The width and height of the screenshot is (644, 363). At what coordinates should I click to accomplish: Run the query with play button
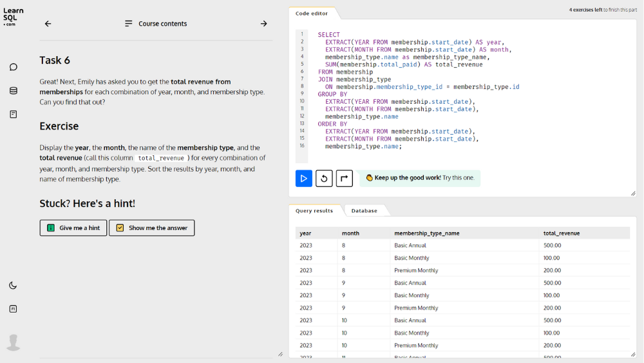(x=304, y=179)
